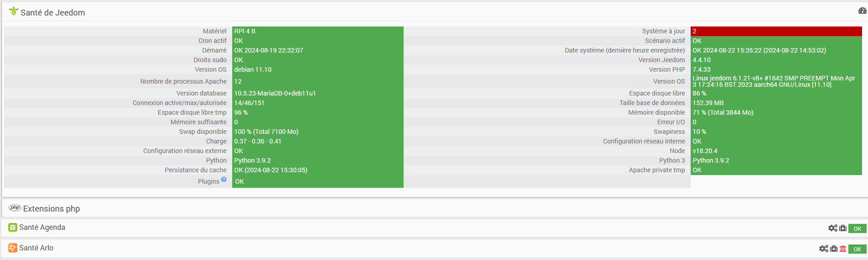Click the green OK badge for Santé Agenda
Screen dimensions: 868x260
(857, 228)
